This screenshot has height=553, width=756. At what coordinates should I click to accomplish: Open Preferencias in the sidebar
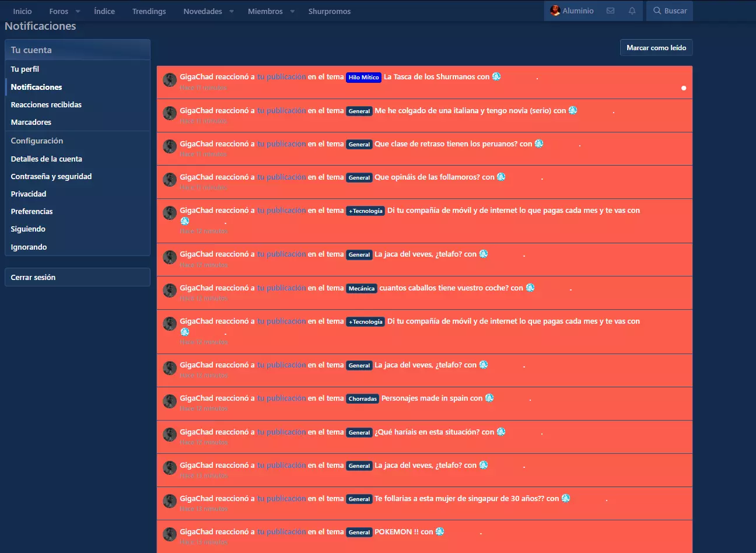tap(78, 211)
